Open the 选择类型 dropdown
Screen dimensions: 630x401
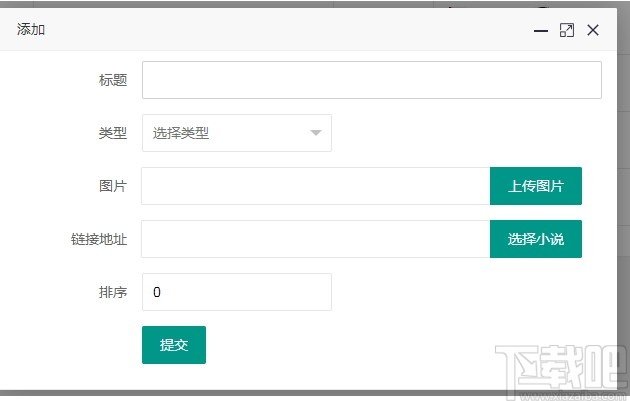tap(237, 133)
